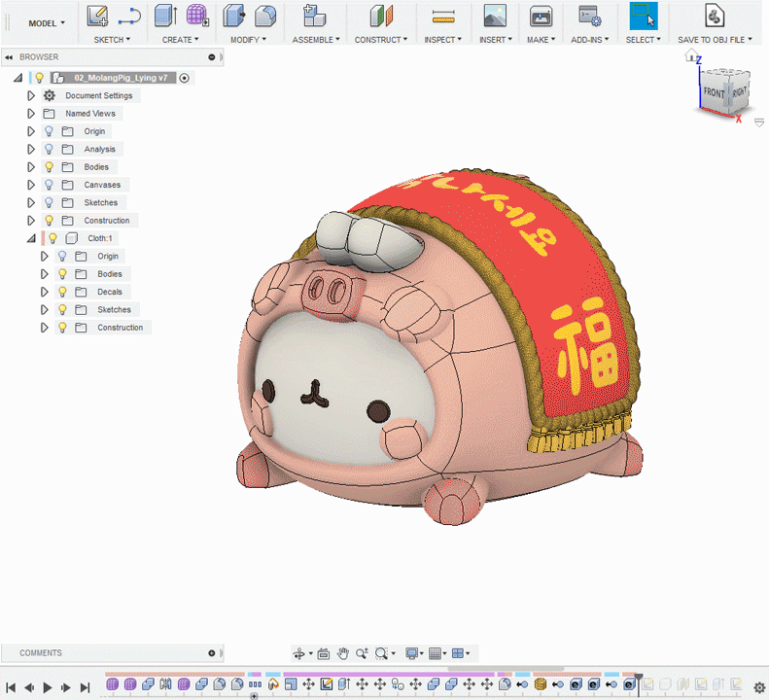Jump to timeline beginning
Screen dimensions: 769x700
tap(11, 687)
